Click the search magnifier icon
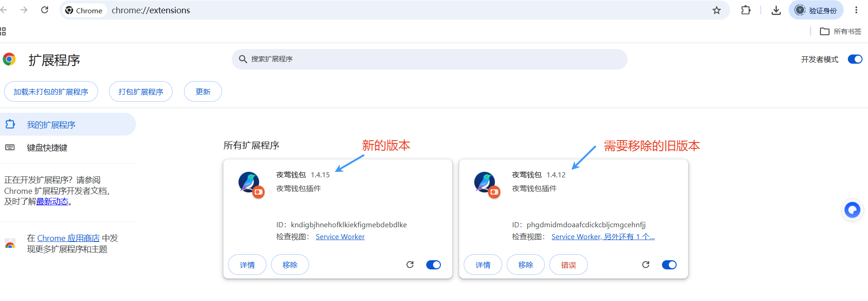Image resolution: width=868 pixels, height=301 pixels. (243, 59)
